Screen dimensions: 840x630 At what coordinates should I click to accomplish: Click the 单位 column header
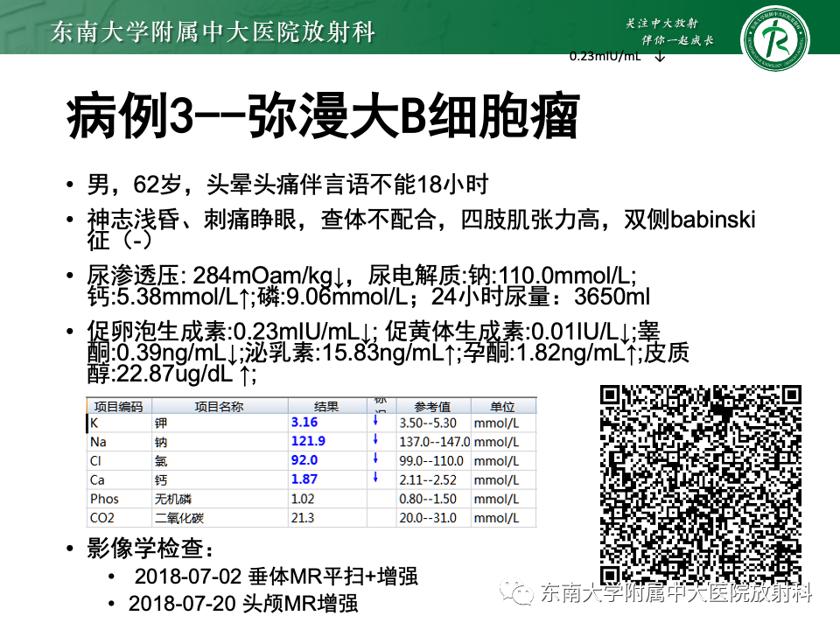pos(502,407)
